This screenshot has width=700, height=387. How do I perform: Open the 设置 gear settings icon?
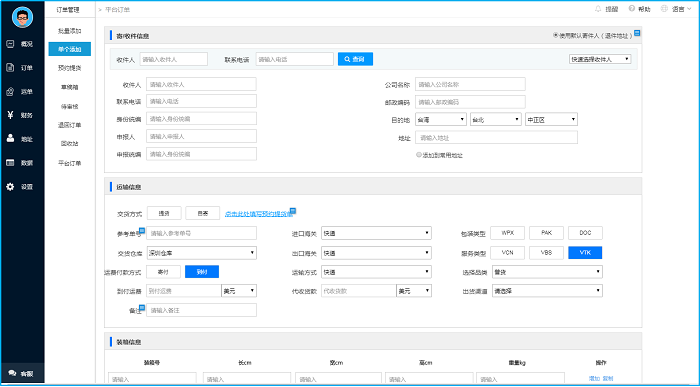[10, 187]
